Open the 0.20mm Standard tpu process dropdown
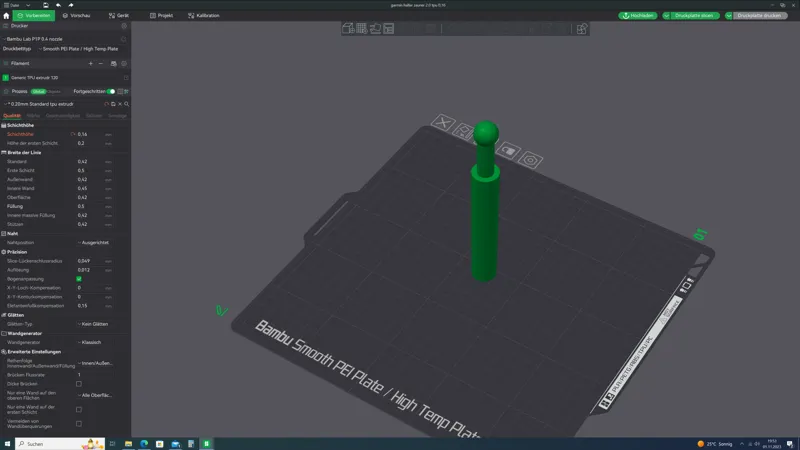The image size is (800, 450). pyautogui.click(x=53, y=104)
